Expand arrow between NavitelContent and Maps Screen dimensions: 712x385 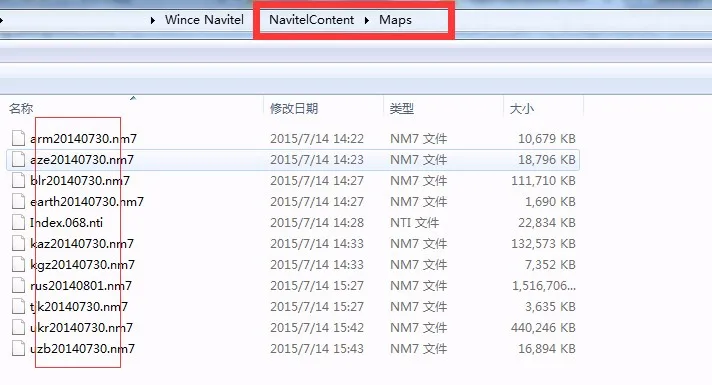[x=366, y=20]
